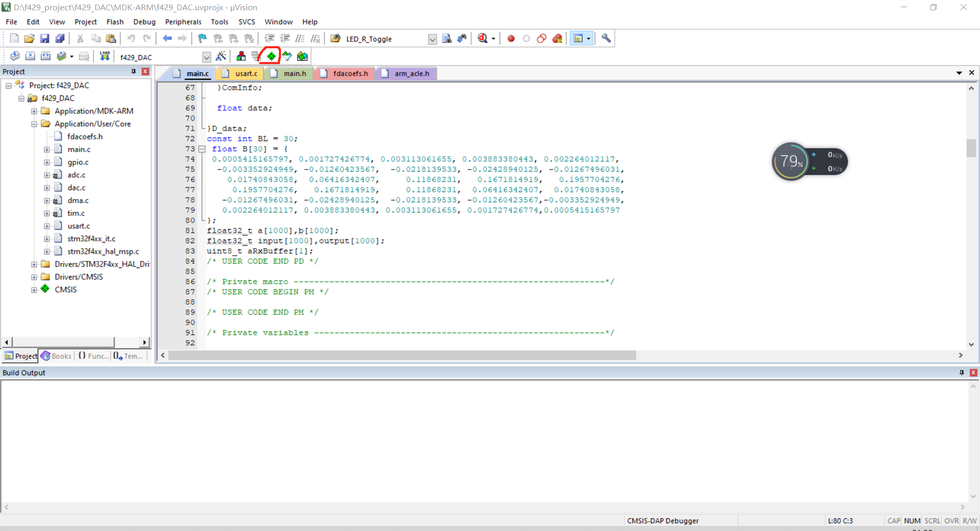Click the Project panel horizontal scrollbar thumb

tap(63, 342)
